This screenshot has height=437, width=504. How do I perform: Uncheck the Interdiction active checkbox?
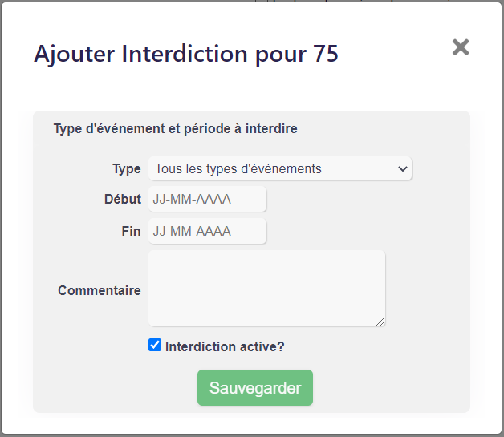tap(155, 345)
